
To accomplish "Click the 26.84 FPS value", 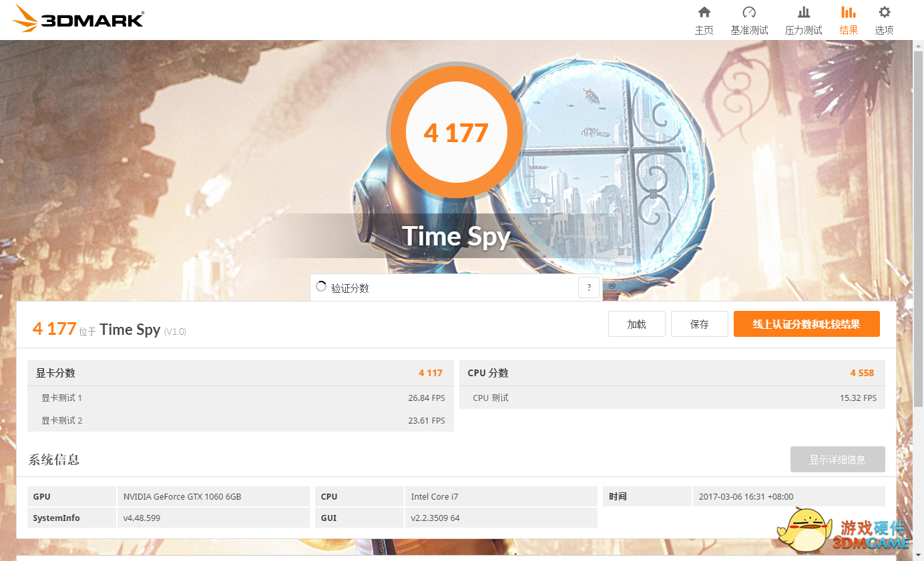I will 427,398.
